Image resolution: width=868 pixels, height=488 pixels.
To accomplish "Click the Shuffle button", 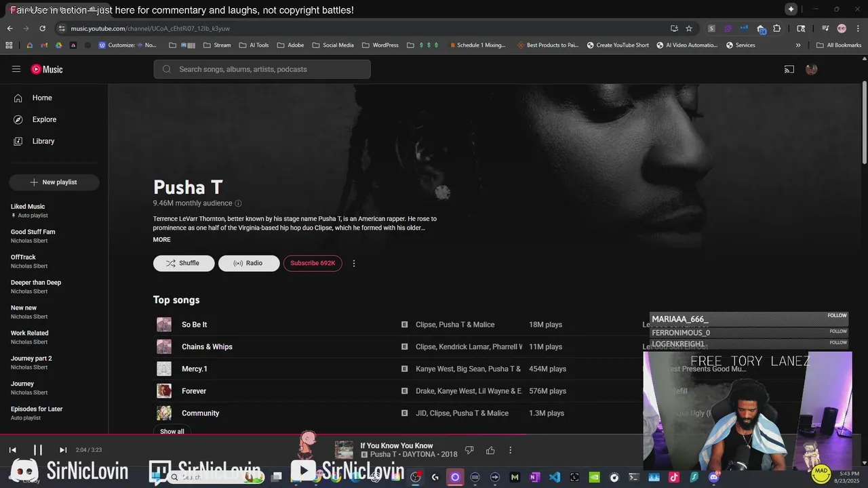I will 184,263.
